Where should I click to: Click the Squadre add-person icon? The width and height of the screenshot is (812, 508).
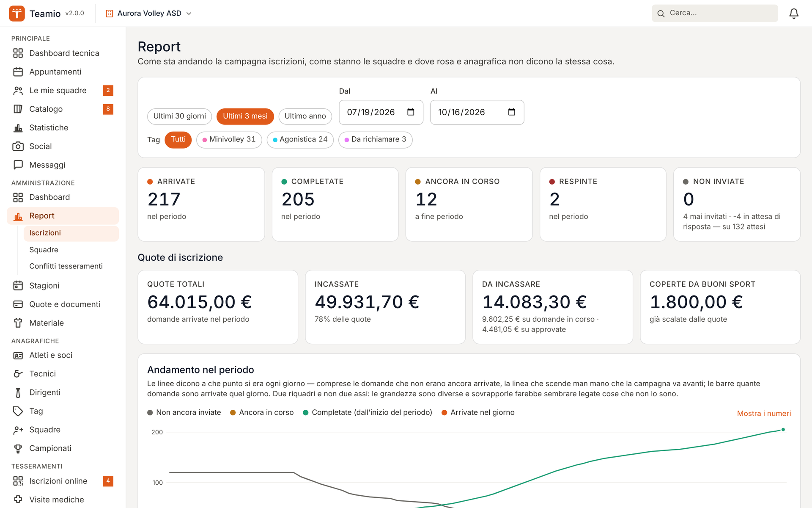18,430
